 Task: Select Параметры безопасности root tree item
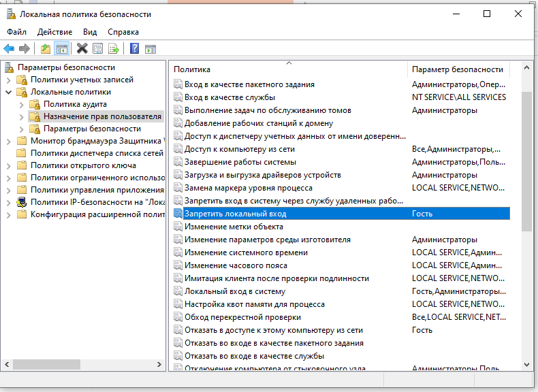point(66,67)
